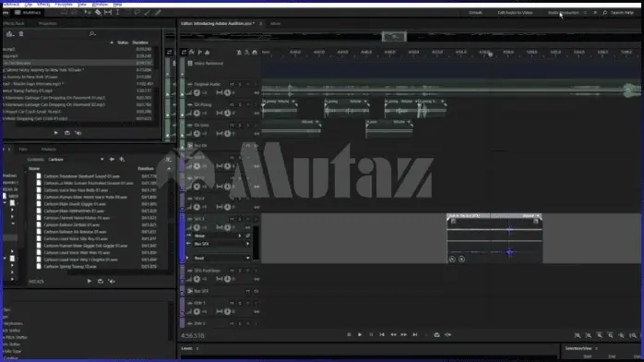
Task: Move playhead to next marker
Action: tap(415, 335)
